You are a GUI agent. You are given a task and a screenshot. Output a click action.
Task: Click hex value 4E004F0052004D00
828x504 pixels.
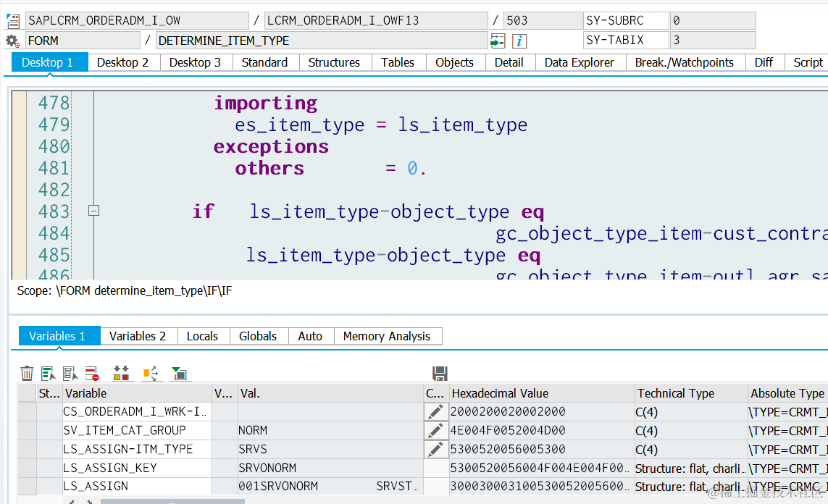(x=542, y=431)
